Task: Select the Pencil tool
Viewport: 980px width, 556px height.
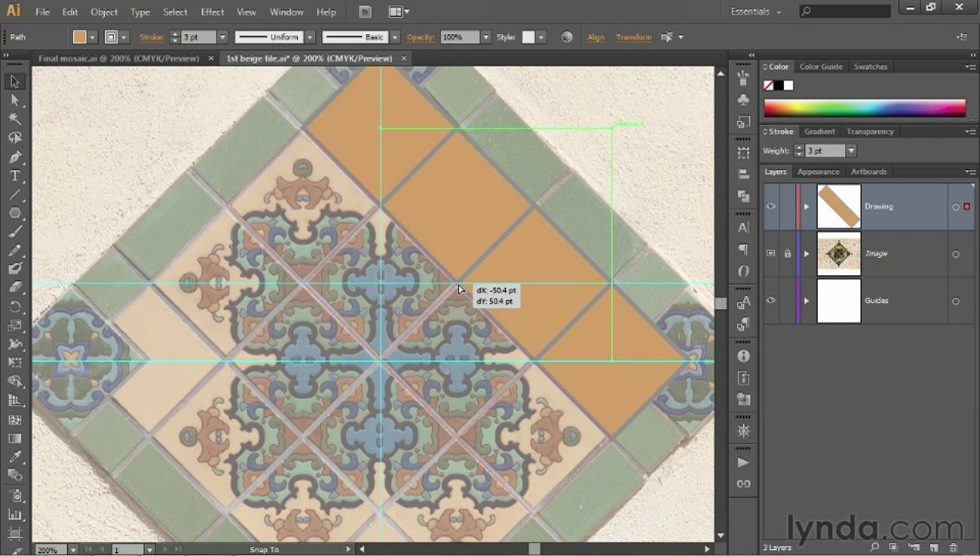Action: coord(15,250)
